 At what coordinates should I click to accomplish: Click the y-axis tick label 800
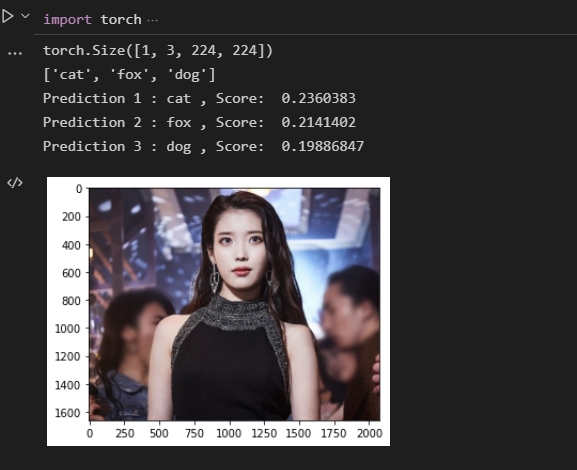point(71,301)
